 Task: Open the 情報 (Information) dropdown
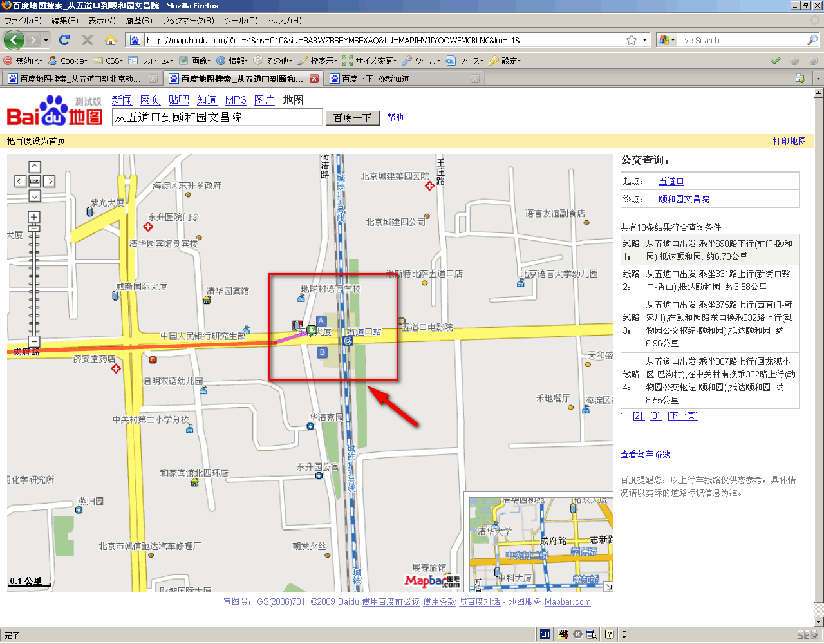[232, 61]
